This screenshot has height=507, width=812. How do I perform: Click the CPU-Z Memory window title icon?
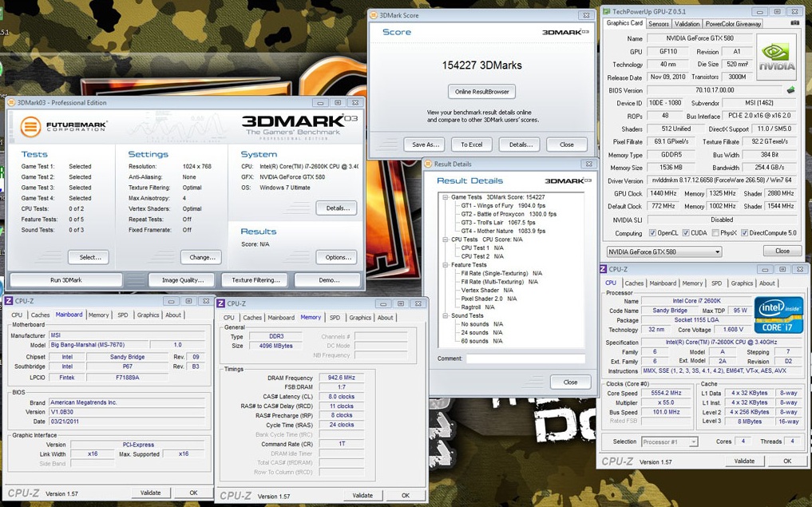pyautogui.click(x=220, y=303)
